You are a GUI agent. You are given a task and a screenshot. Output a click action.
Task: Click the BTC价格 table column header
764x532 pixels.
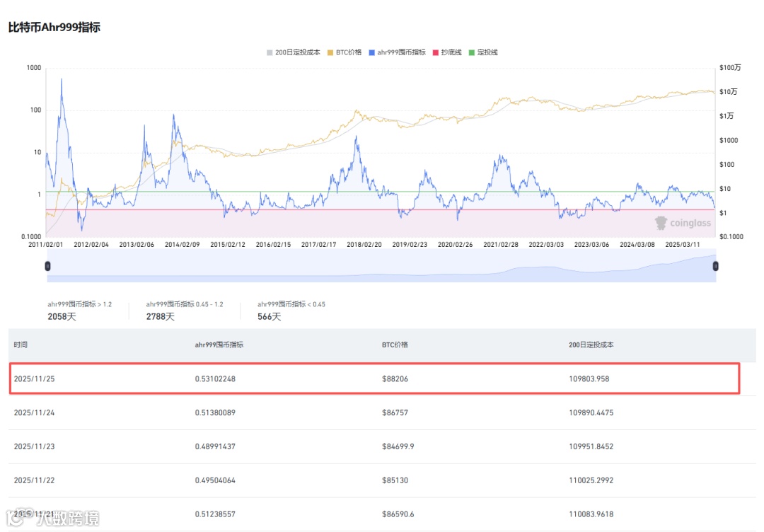[395, 345]
